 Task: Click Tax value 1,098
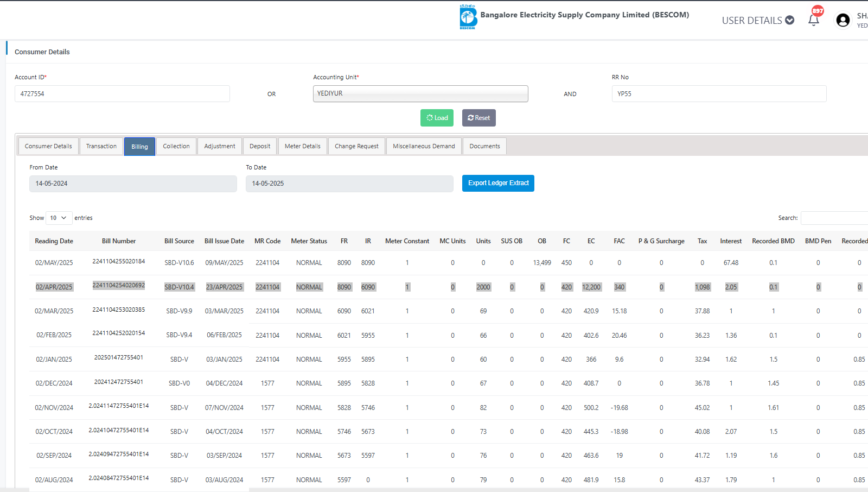(702, 287)
